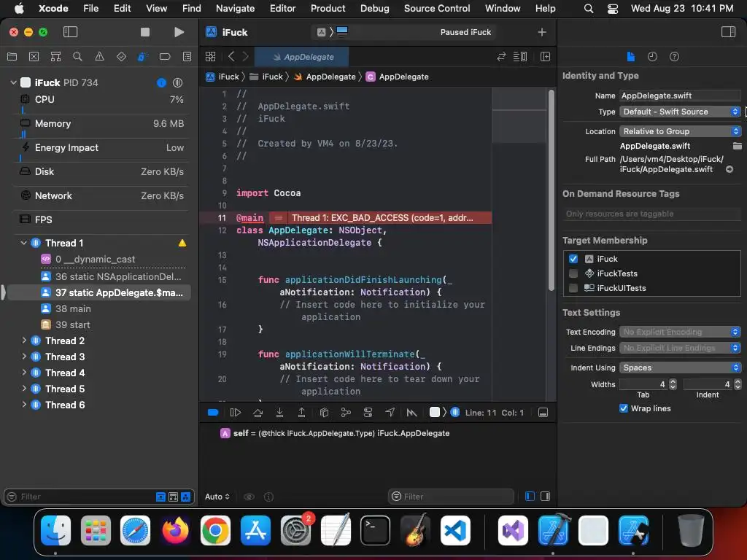Viewport: 747px width, 560px height.
Task: Open the Project navigator folder icon
Action: point(12,57)
